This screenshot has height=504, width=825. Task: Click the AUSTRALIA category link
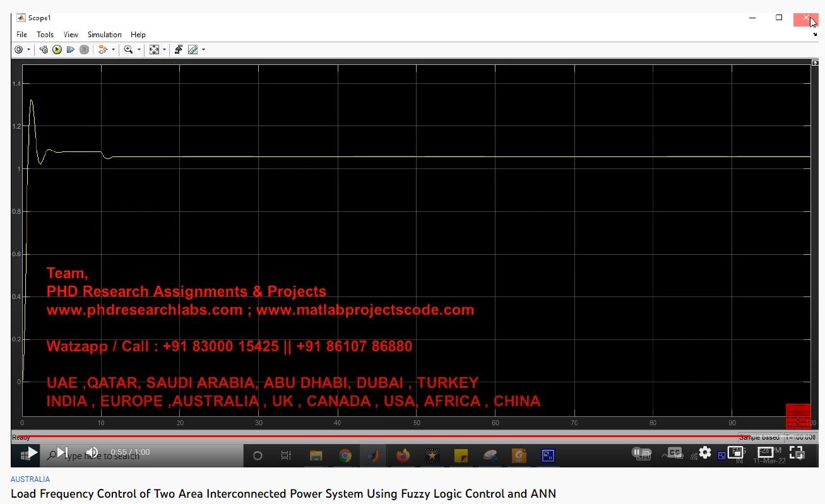click(30, 479)
